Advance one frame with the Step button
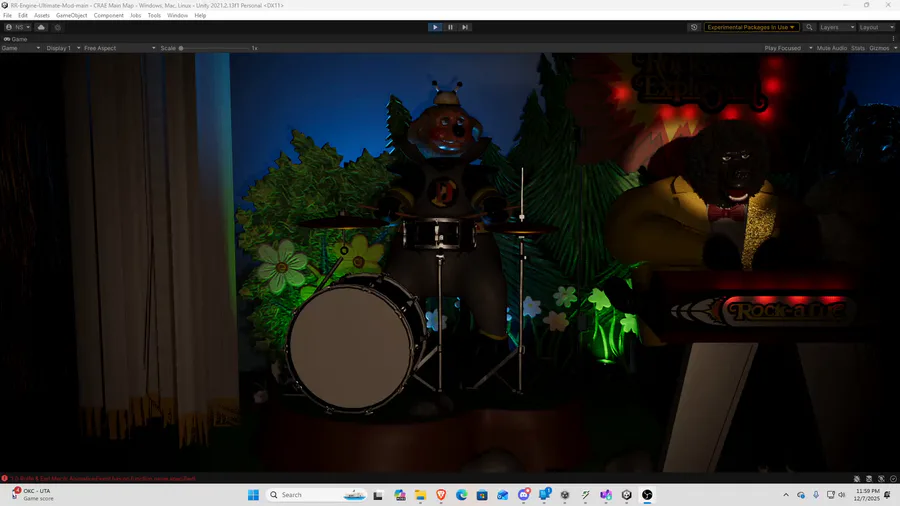Screen dimensions: 900x506 click(465, 27)
